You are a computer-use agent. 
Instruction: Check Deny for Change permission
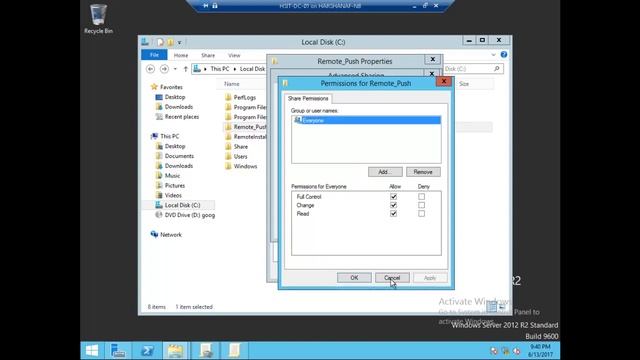coord(421,205)
